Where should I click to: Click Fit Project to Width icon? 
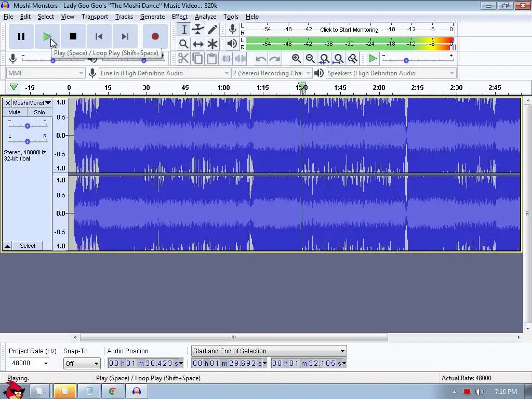pyautogui.click(x=339, y=59)
